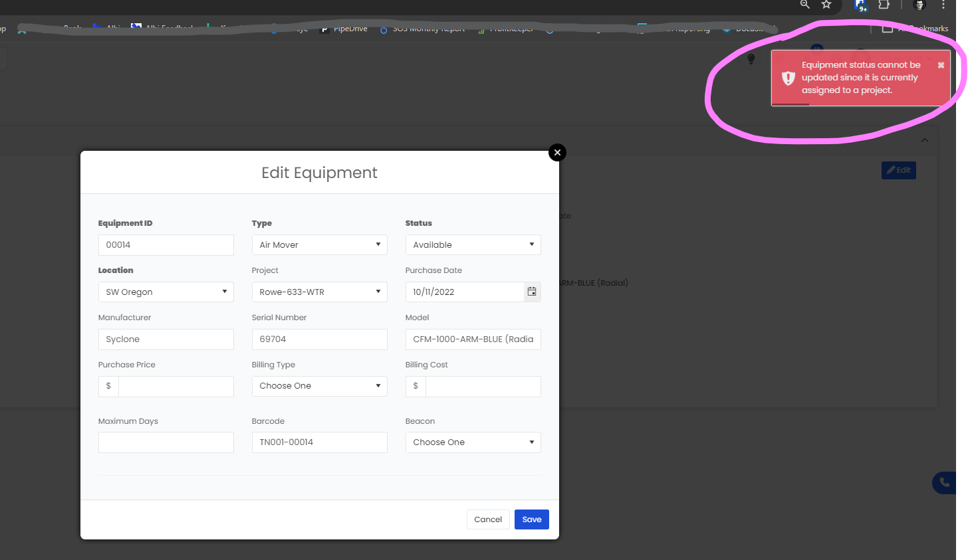Click the Save button
Viewport: 968px width, 560px height.
click(531, 519)
